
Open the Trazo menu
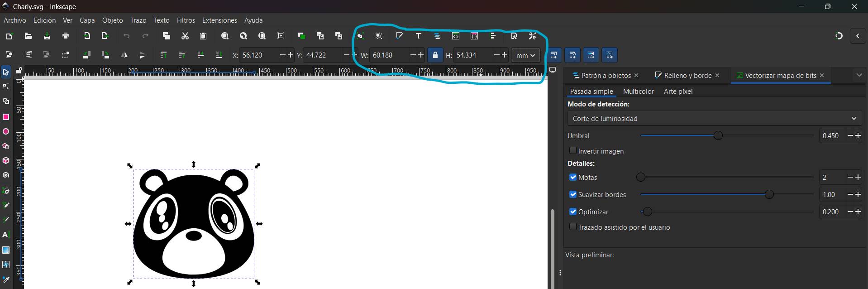[138, 20]
